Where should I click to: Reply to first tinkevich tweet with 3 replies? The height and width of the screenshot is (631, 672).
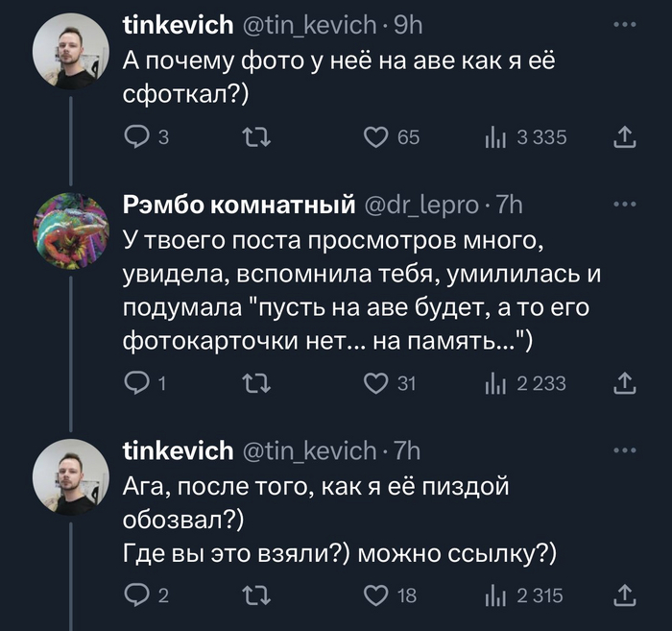[x=137, y=138]
